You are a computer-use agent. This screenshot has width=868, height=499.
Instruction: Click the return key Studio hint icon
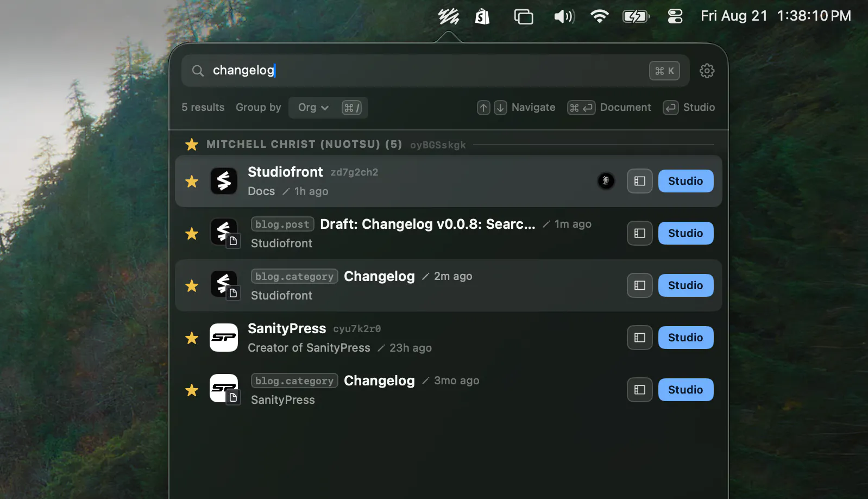(670, 108)
